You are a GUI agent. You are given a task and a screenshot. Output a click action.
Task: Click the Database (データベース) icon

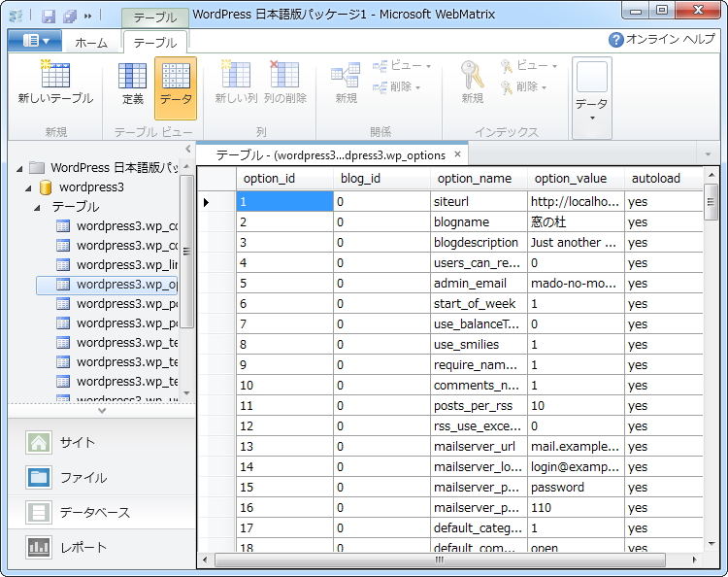pyautogui.click(x=39, y=513)
